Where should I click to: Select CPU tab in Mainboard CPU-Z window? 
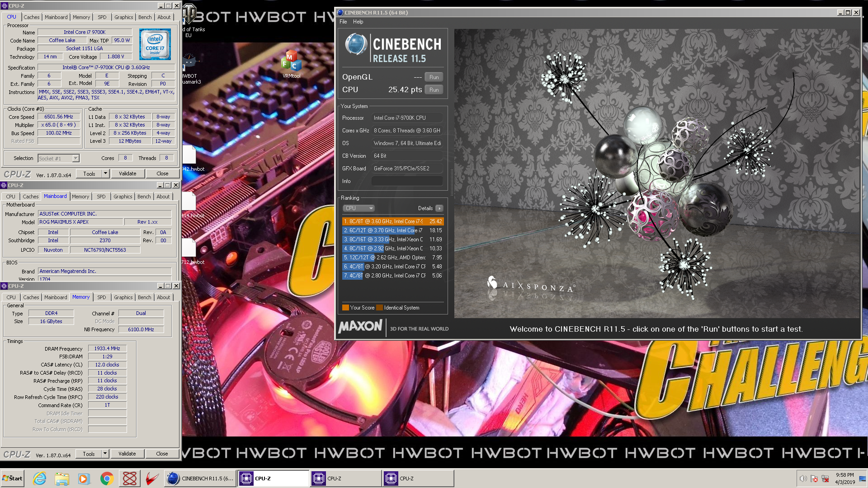point(10,197)
